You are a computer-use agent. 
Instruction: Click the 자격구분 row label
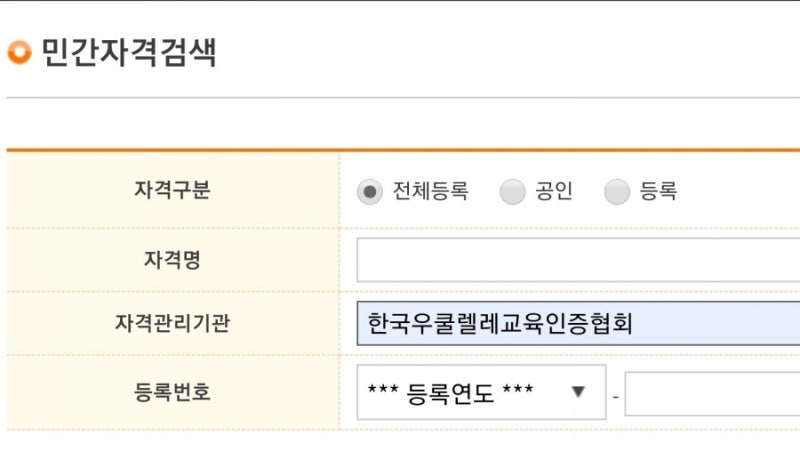[172, 190]
